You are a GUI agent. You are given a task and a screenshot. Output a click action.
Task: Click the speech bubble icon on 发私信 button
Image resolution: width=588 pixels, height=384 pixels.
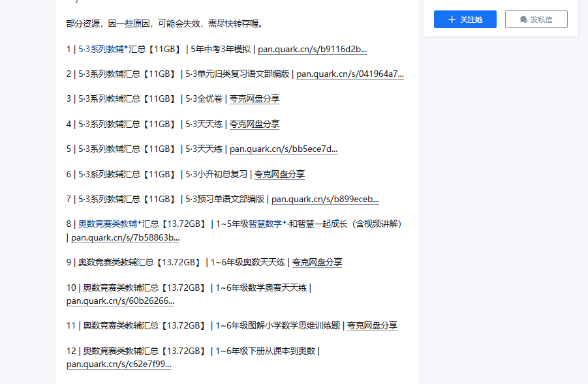[522, 19]
